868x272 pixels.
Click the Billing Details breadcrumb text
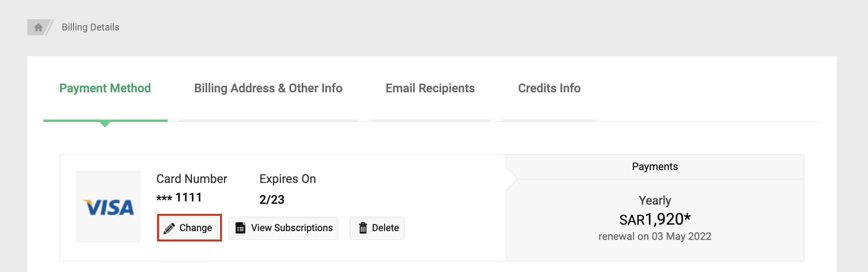(x=91, y=27)
